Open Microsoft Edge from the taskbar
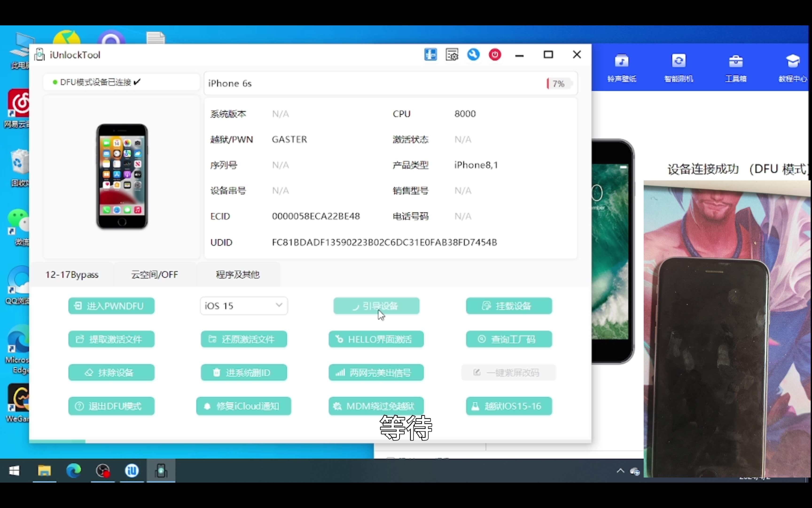This screenshot has width=812, height=508. click(74, 470)
